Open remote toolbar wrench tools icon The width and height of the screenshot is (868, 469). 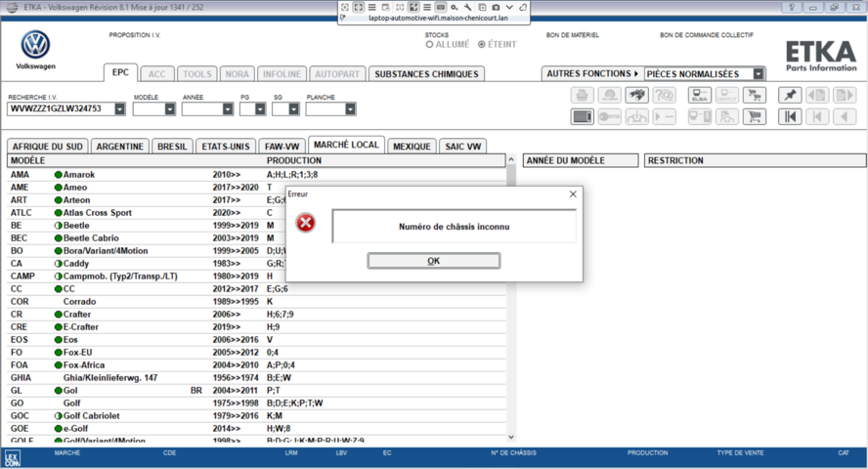[468, 7]
